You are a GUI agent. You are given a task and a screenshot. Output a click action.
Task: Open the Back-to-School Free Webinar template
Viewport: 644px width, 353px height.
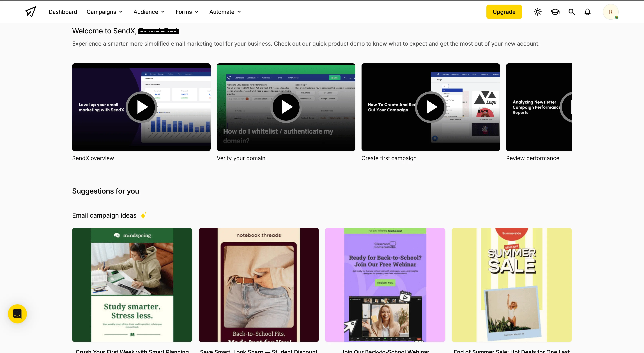(385, 285)
